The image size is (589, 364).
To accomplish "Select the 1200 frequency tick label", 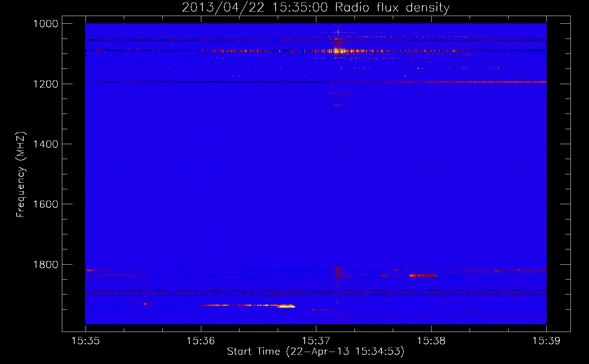I will pos(46,84).
